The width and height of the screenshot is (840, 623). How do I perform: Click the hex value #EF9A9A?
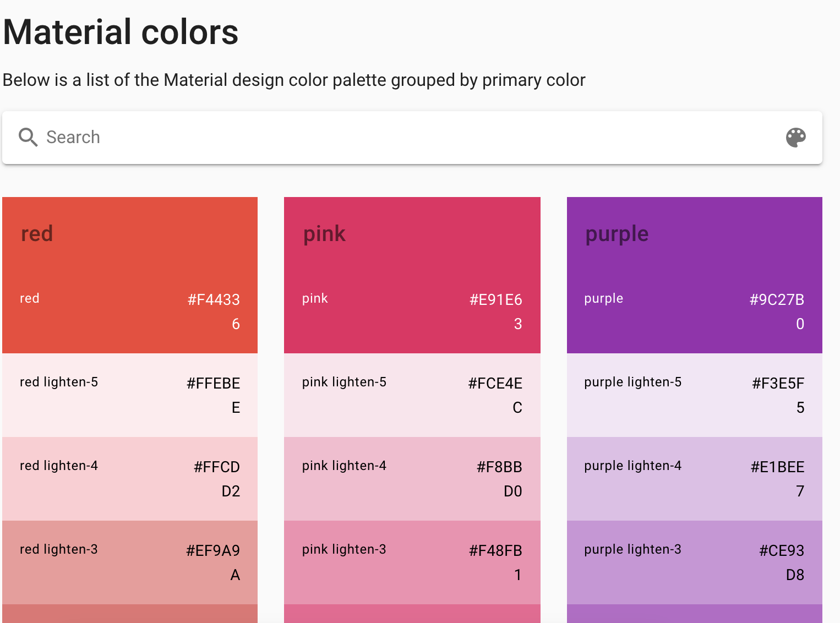(214, 562)
